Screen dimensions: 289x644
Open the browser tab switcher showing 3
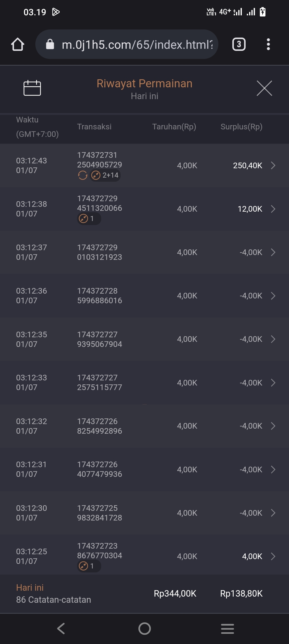(239, 44)
